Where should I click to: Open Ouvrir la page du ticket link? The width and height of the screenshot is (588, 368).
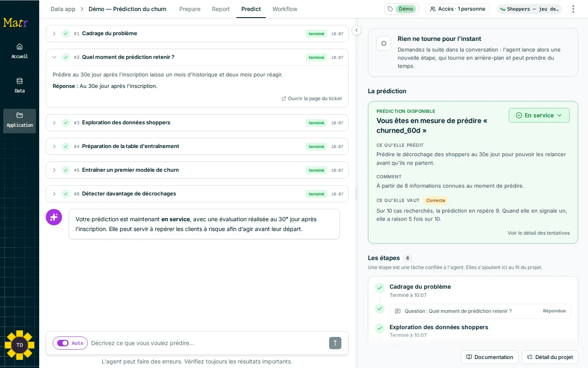pyautogui.click(x=312, y=99)
